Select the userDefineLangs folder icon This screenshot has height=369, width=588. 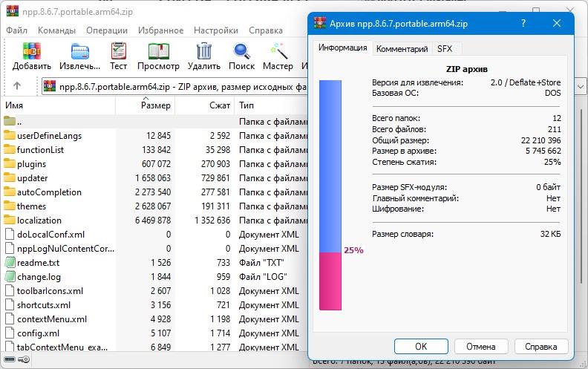tap(10, 135)
